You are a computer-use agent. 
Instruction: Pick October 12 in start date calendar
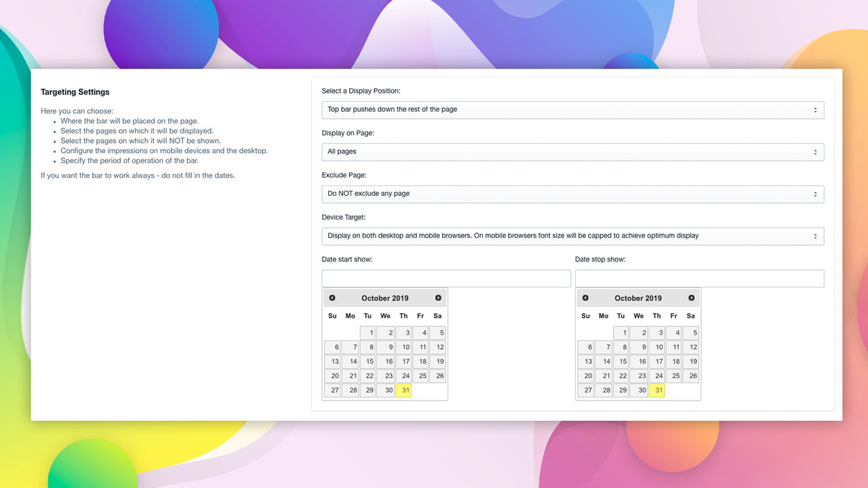point(437,347)
